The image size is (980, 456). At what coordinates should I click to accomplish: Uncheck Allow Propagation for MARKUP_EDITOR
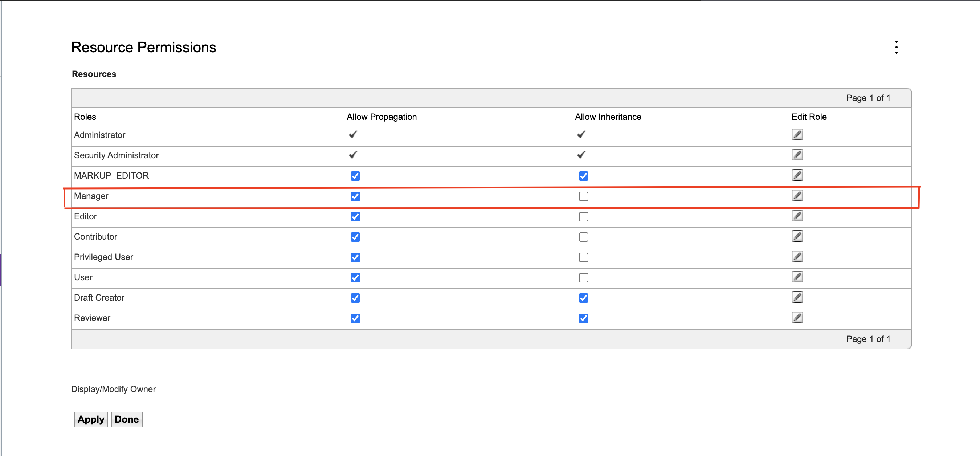pyautogui.click(x=355, y=176)
